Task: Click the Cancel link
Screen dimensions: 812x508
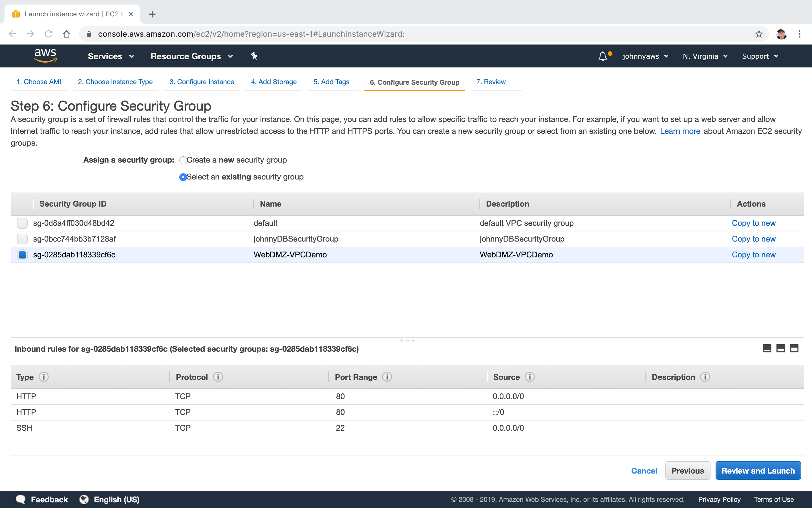Action: 644,471
